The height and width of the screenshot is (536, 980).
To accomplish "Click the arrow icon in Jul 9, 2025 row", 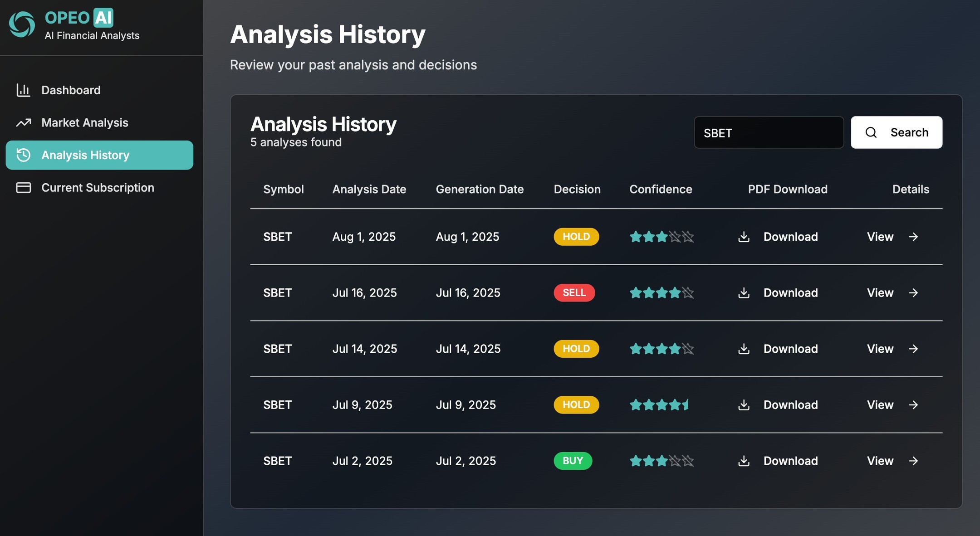I will click(913, 405).
